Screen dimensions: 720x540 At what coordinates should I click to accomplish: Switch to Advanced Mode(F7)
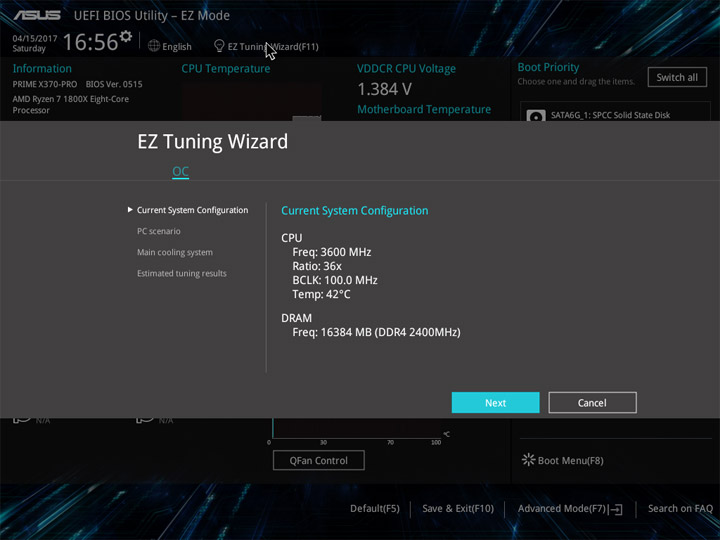coord(562,508)
